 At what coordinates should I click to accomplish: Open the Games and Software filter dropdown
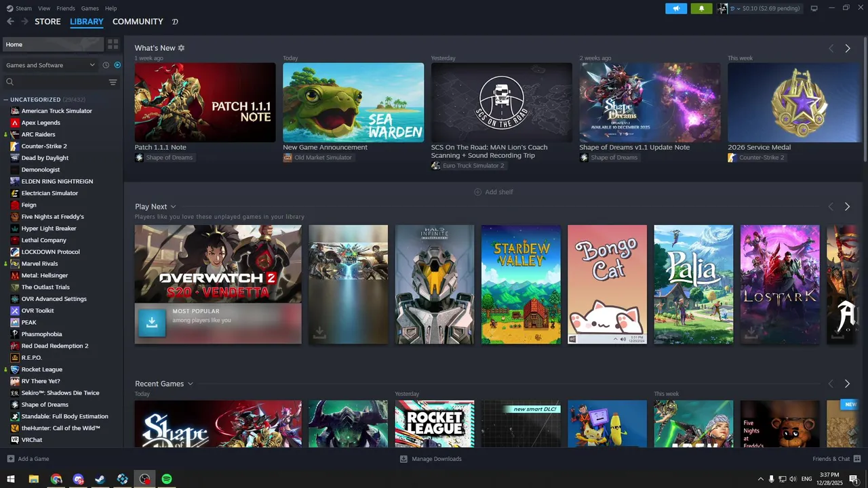tap(50, 65)
